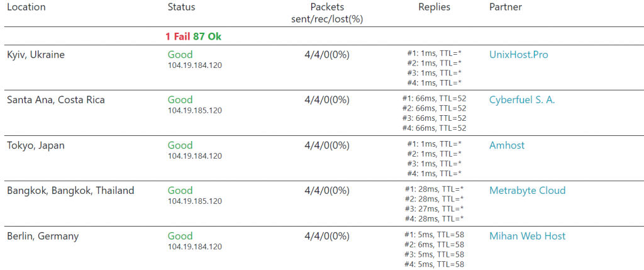The image size is (644, 270).
Task: Click the Replies column header
Action: [x=434, y=7]
